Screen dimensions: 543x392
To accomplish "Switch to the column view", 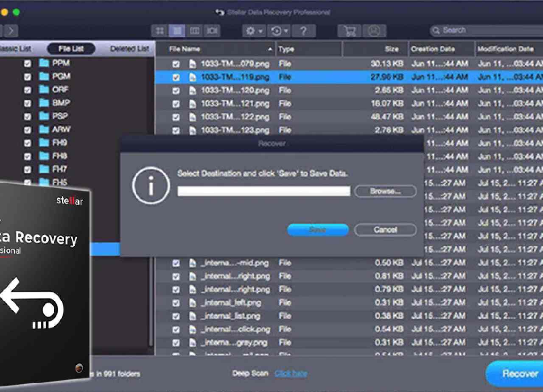I will tap(194, 31).
